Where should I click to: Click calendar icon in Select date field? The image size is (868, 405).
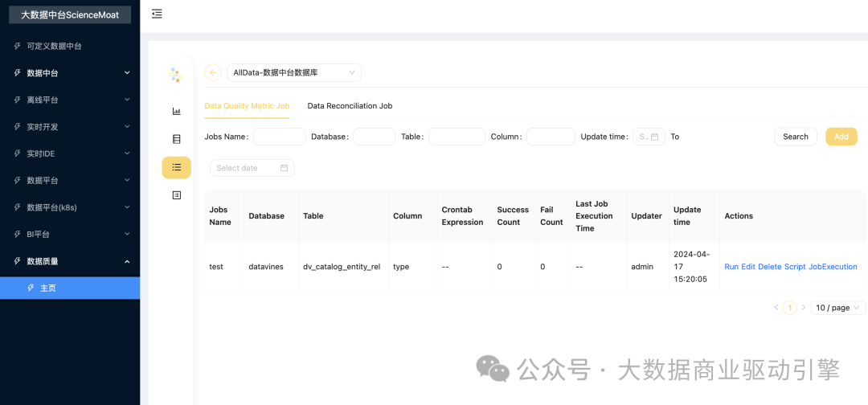click(284, 168)
